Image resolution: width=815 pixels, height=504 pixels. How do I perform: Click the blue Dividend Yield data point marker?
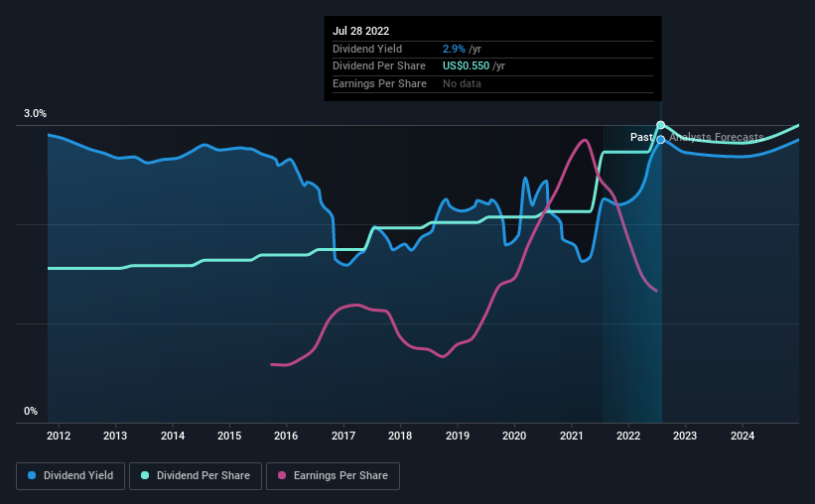pos(660,140)
